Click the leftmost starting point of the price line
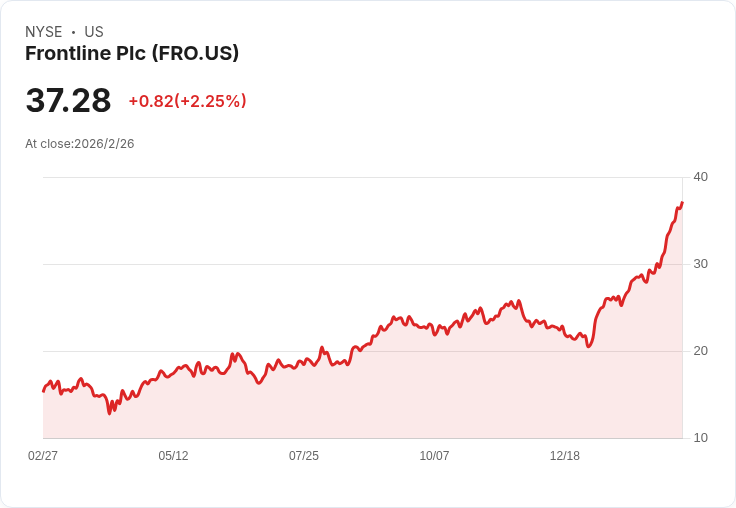 [x=43, y=391]
